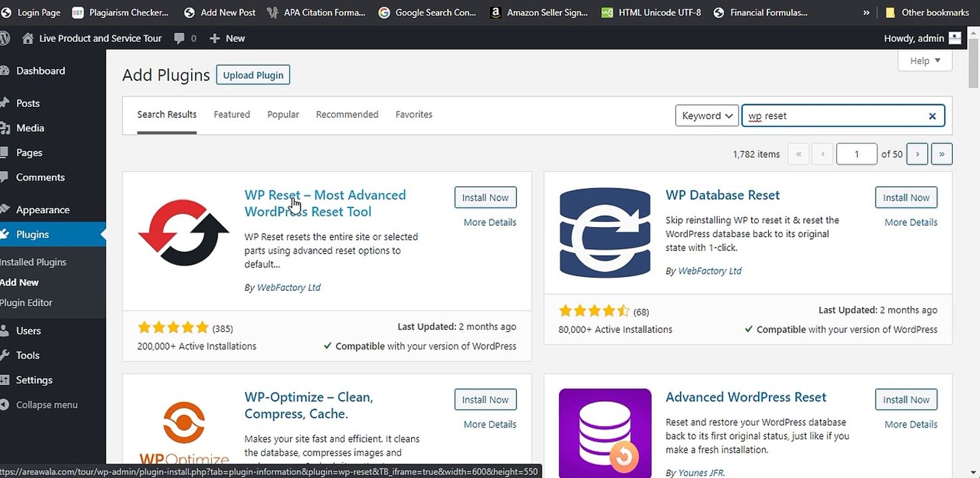The image size is (980, 478).
Task: Open Younes JFR author link
Action: [x=700, y=473]
